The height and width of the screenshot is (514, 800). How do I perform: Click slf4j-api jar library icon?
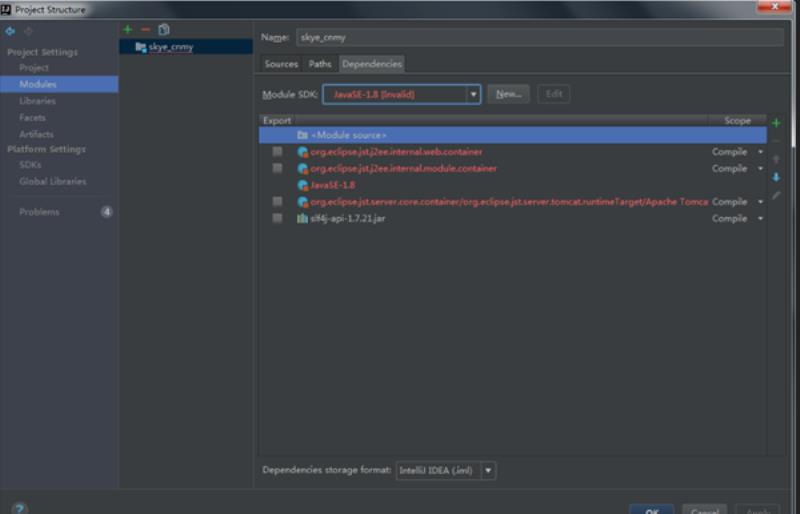[x=302, y=218]
